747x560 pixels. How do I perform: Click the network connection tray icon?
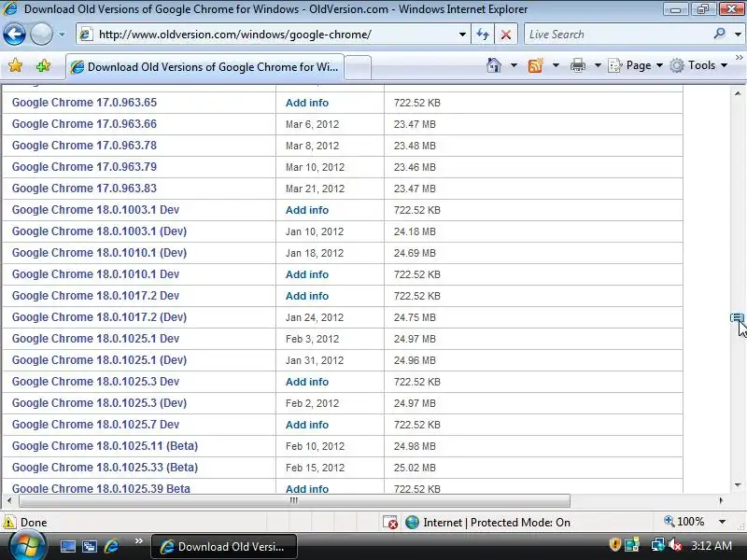coord(657,545)
